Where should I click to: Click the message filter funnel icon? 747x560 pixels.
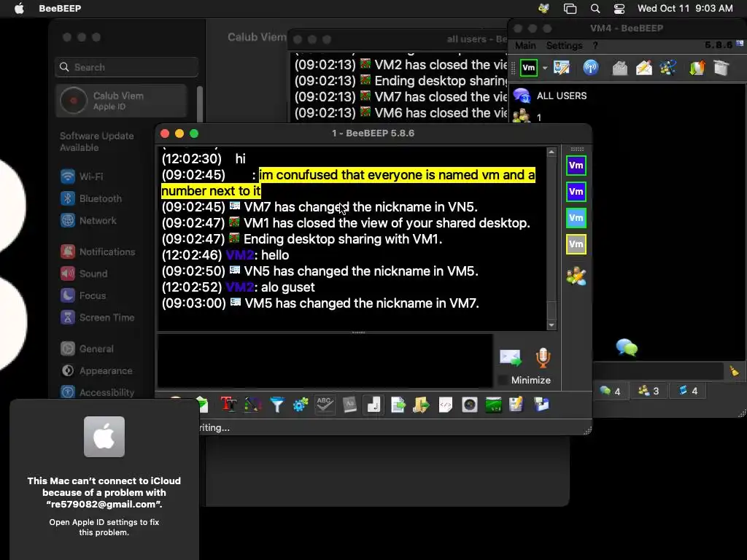pos(276,405)
